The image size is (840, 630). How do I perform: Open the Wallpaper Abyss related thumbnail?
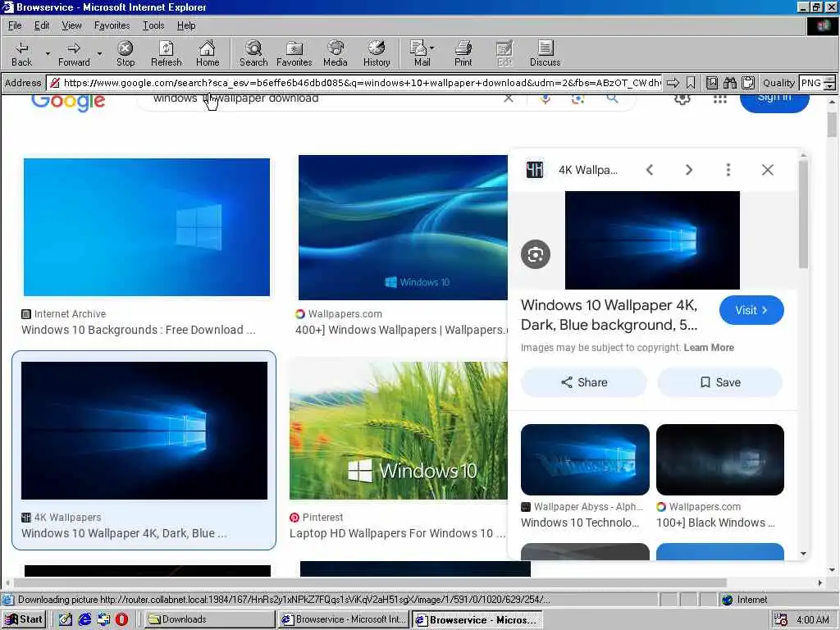585,459
